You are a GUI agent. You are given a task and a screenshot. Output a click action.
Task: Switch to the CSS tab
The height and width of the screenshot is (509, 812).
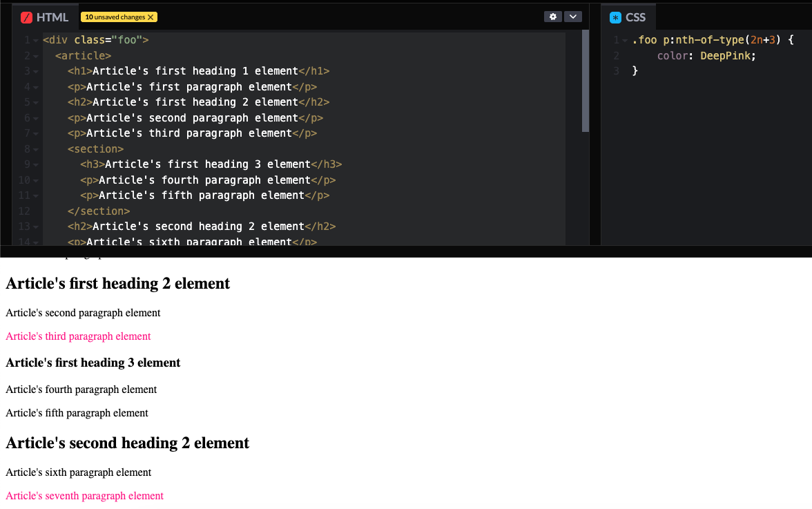click(635, 17)
